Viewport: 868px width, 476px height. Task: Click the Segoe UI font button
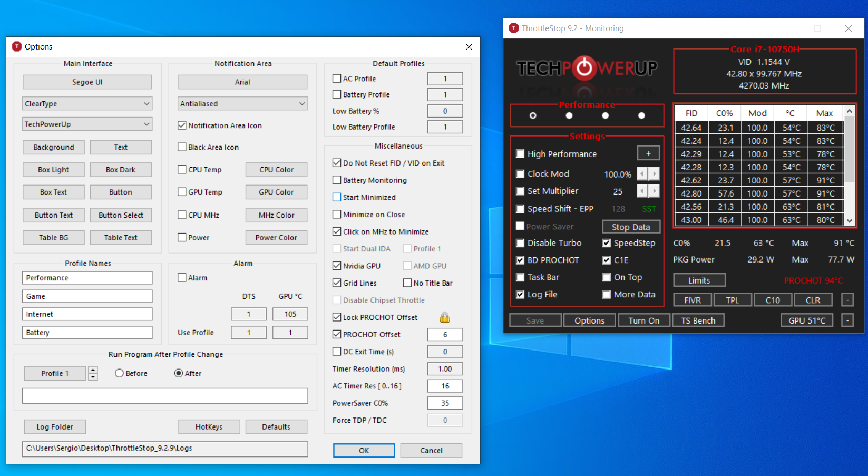click(x=87, y=82)
